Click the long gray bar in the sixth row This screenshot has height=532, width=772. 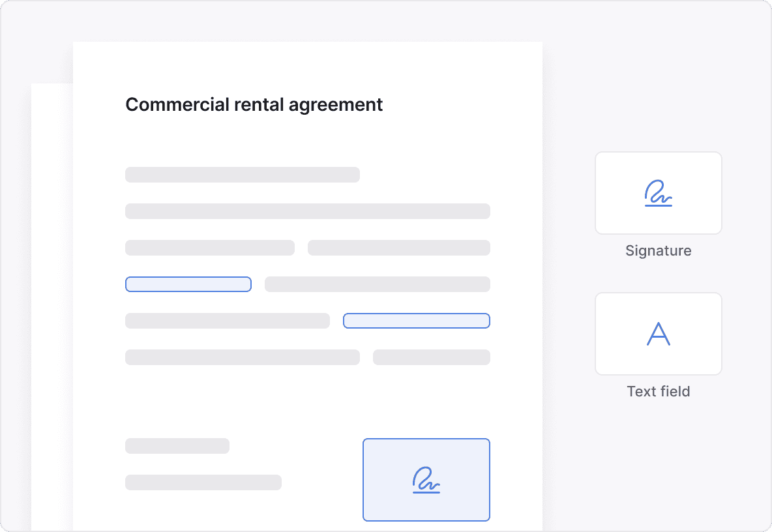point(242,357)
